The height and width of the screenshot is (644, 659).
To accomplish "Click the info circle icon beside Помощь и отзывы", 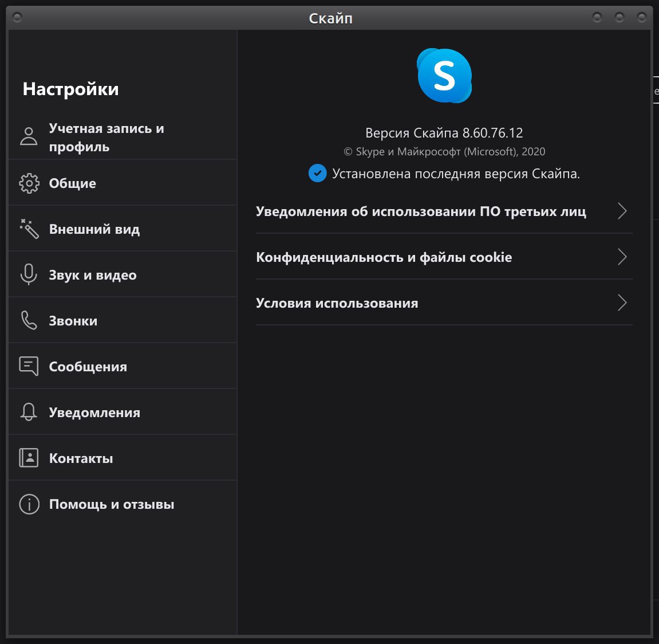I will tap(29, 504).
